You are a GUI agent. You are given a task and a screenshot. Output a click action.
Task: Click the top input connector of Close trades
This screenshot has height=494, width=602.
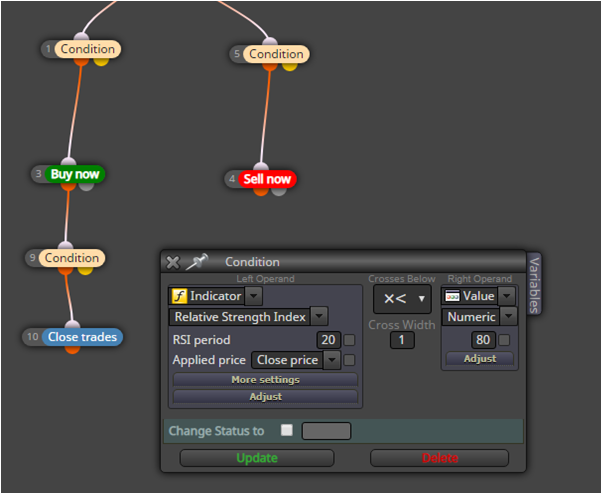point(72,324)
